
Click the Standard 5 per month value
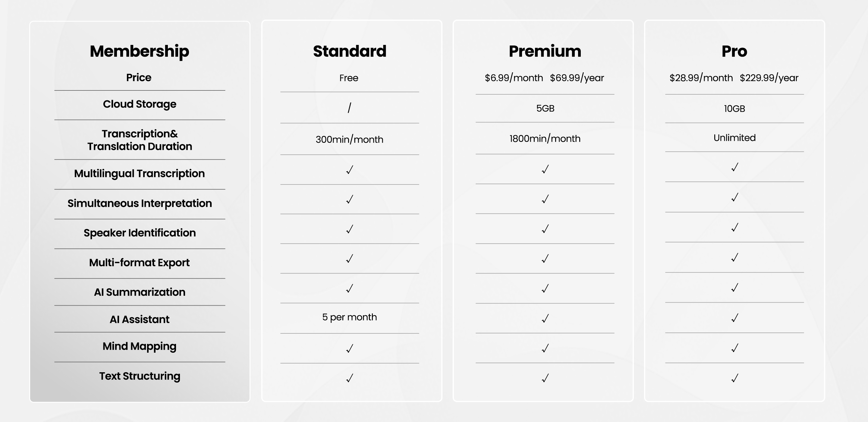[x=349, y=317]
